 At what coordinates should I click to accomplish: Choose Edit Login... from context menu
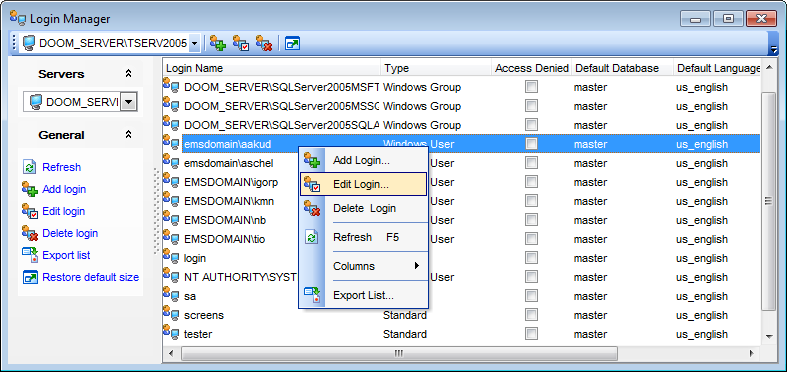pyautogui.click(x=363, y=184)
